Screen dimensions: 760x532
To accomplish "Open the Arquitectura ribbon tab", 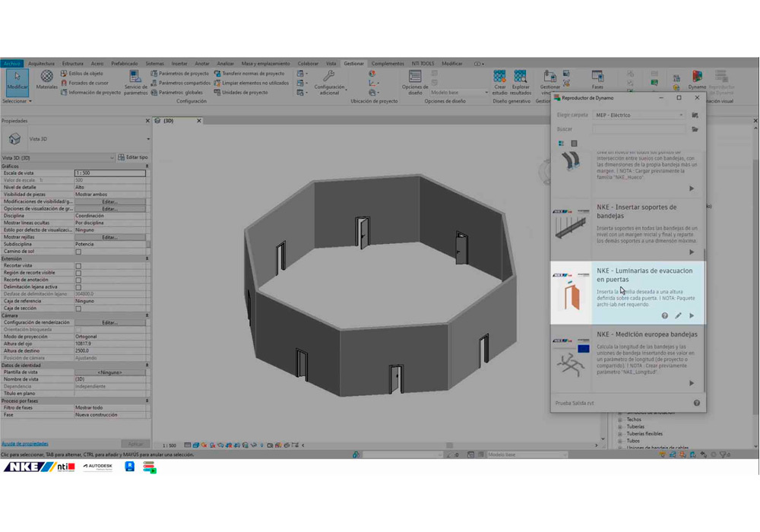I will click(x=41, y=64).
